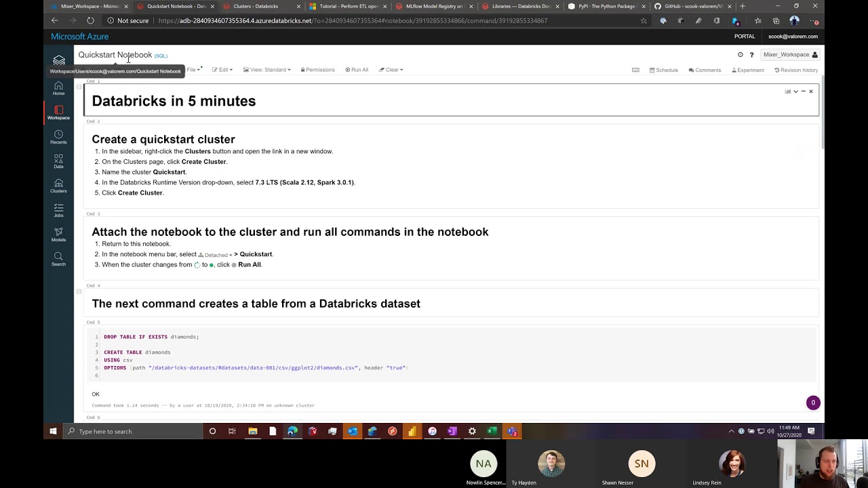Open the View: Standard dropdown
868x488 pixels.
point(267,70)
